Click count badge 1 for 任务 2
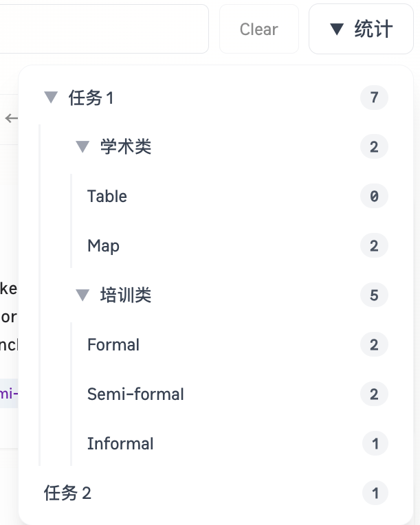Viewport: 420px width, 525px height. coord(375,493)
